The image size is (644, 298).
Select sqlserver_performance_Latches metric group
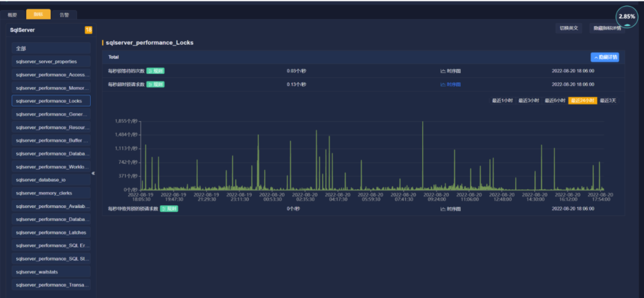[51, 232]
